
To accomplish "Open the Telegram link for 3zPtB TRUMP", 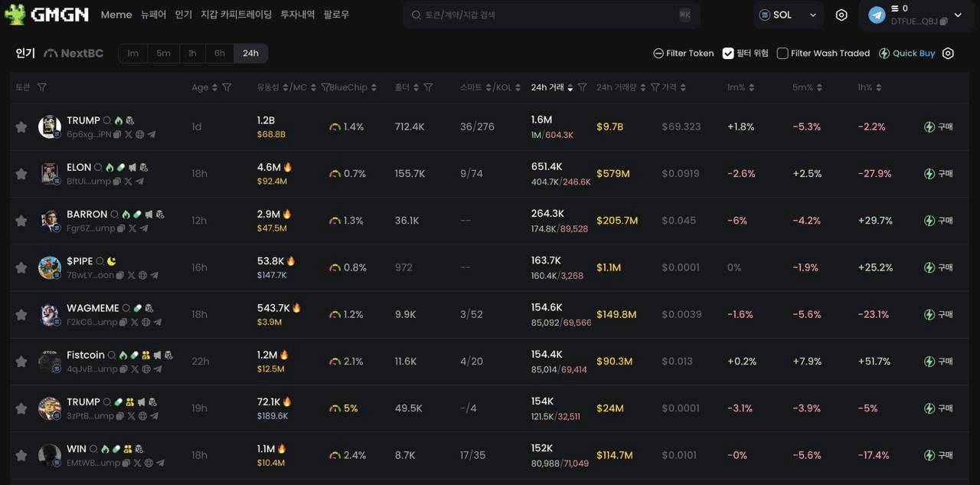I will pos(154,416).
